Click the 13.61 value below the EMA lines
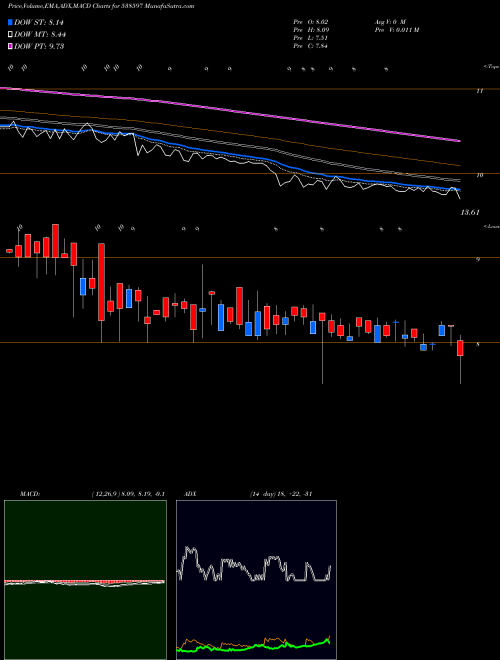Image resolution: width=500 pixels, height=660 pixels. point(470,213)
